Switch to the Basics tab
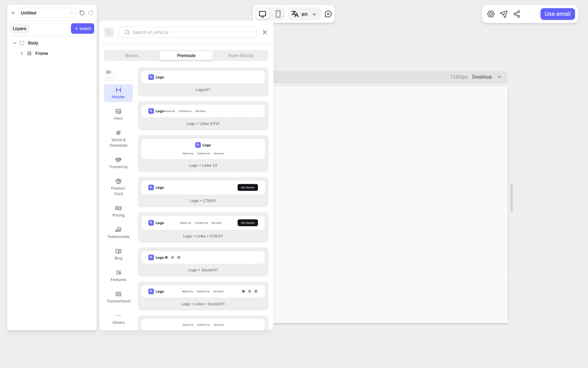This screenshot has width=588, height=368. (x=132, y=56)
